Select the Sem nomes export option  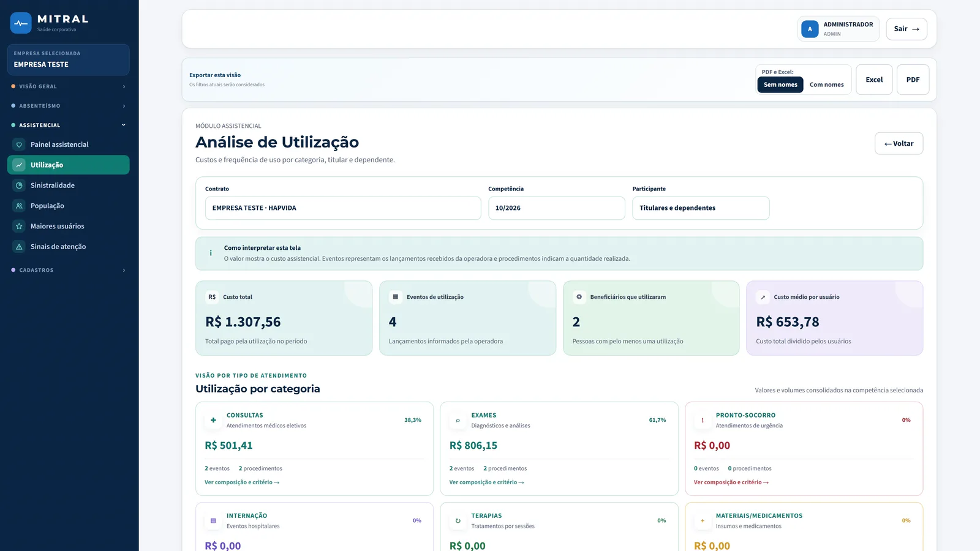(780, 84)
